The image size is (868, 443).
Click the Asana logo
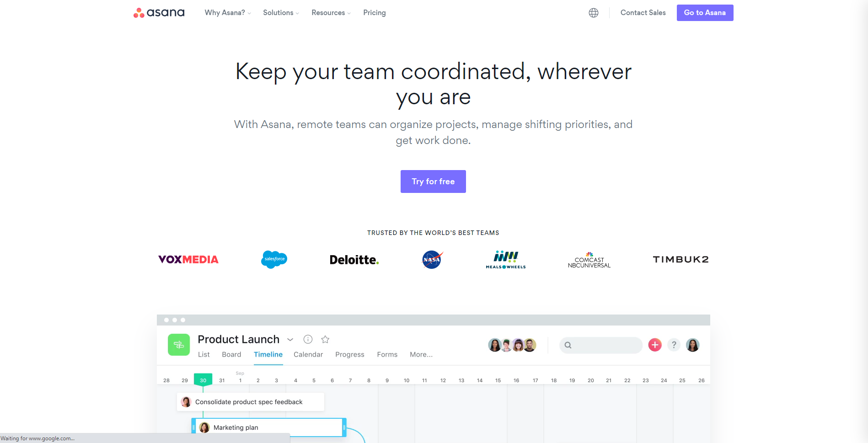(159, 13)
